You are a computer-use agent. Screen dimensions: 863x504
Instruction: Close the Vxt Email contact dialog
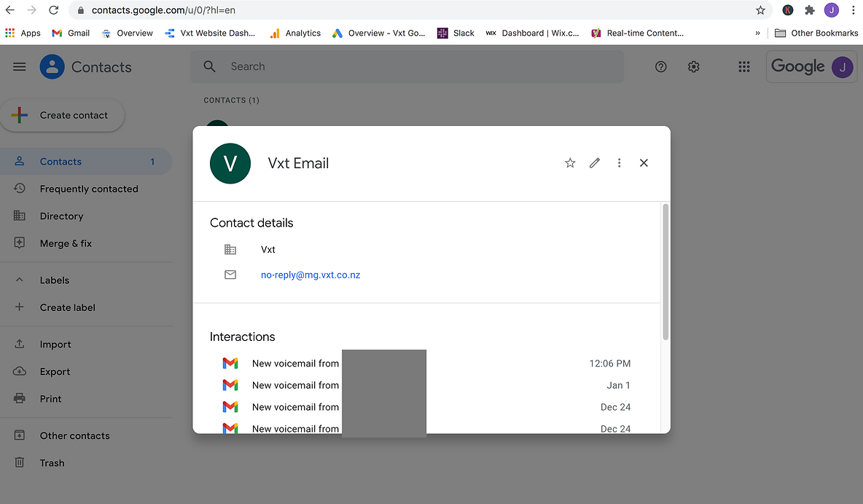[x=644, y=163]
